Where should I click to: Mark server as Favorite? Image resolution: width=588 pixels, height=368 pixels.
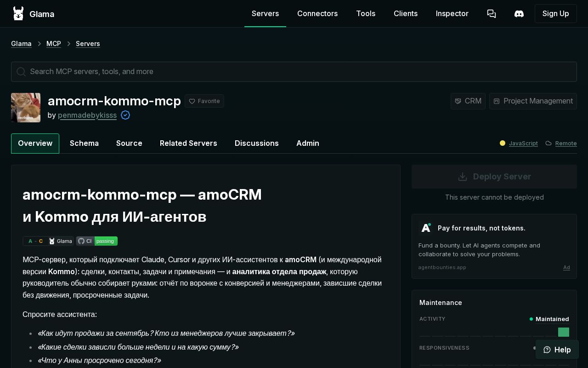coord(204,101)
